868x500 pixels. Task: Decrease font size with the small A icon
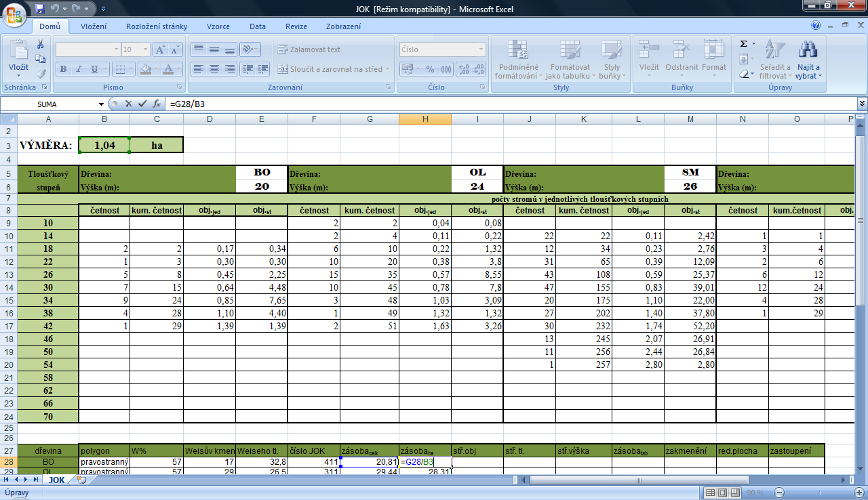[x=176, y=49]
